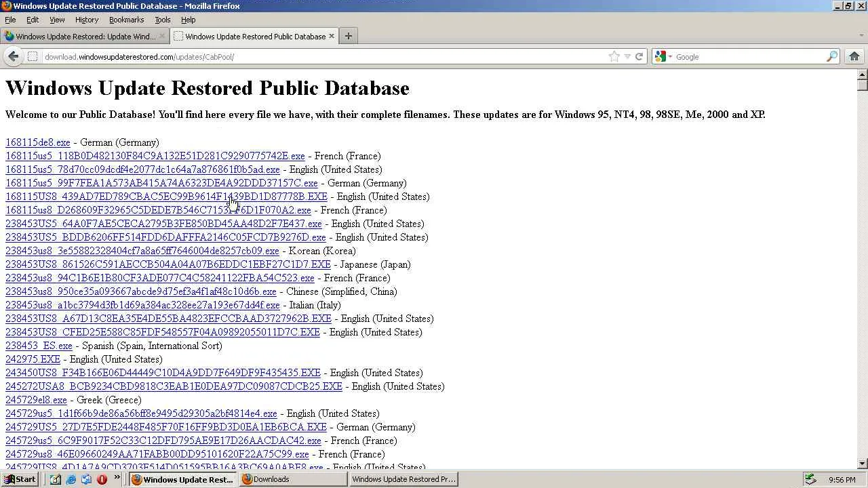Screen dimensions: 868x488
Task: Click the 245729us5_6C9F9017 French link
Action: [163, 441]
